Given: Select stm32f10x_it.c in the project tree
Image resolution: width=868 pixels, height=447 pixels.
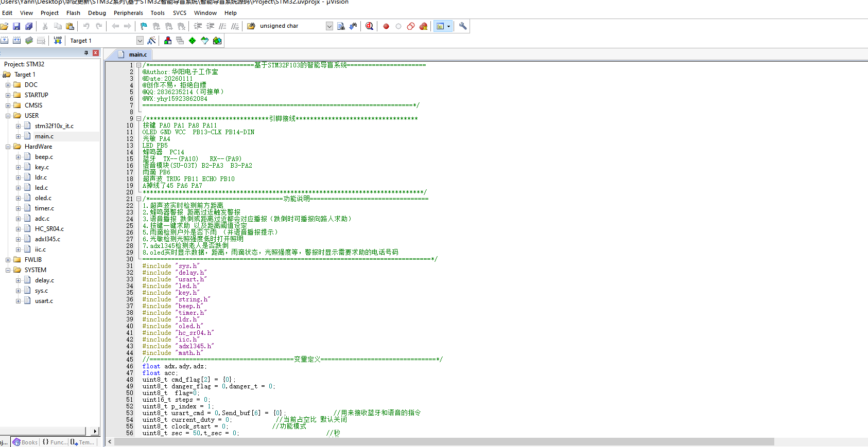Looking at the screenshot, I should click(x=54, y=126).
